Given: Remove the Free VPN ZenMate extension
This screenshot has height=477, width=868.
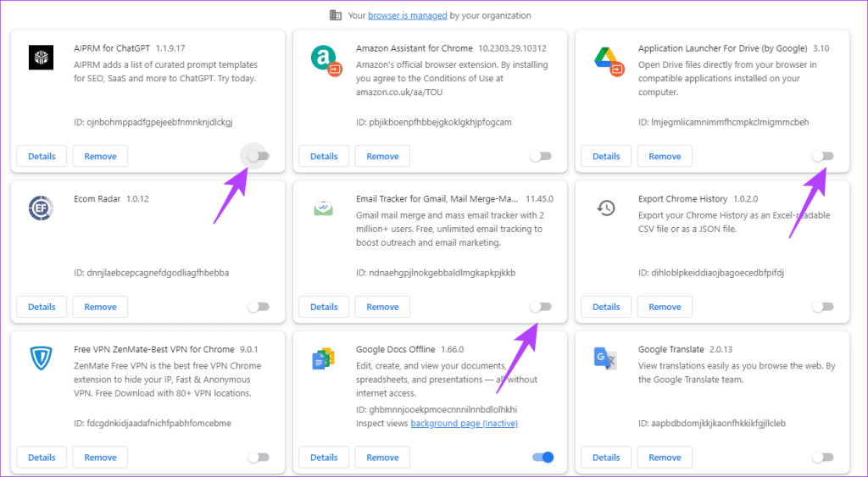Looking at the screenshot, I should [100, 458].
